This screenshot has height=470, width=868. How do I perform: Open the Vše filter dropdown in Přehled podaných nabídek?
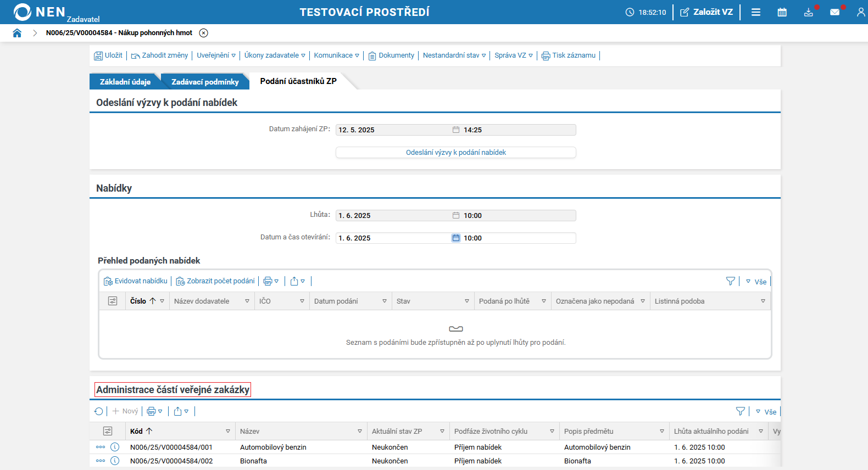click(x=756, y=282)
